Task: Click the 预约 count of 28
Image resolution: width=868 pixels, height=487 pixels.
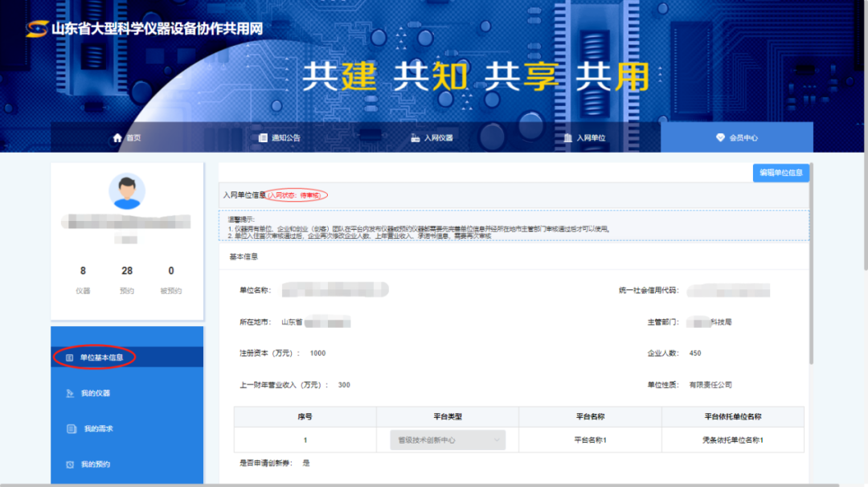Action: coord(127,271)
